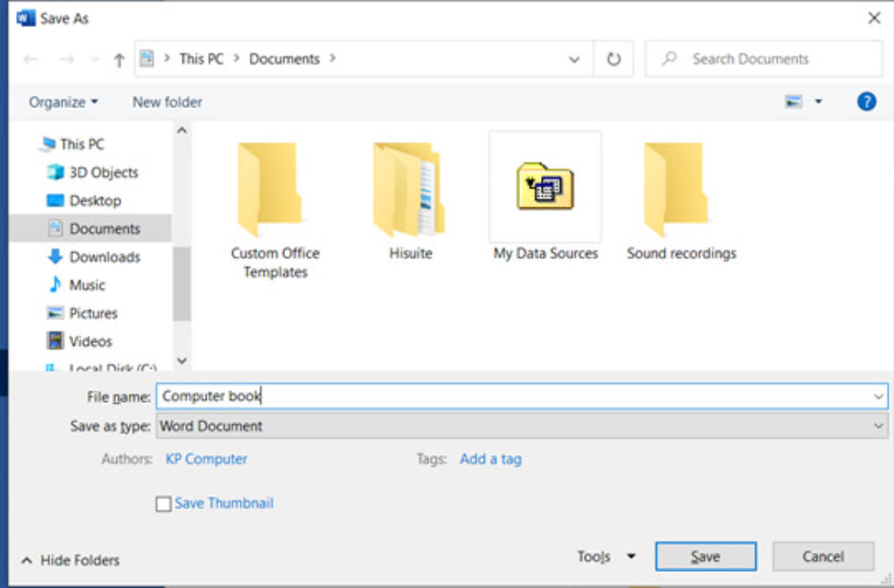
Task: Open the address bar history dropdown
Action: click(574, 60)
